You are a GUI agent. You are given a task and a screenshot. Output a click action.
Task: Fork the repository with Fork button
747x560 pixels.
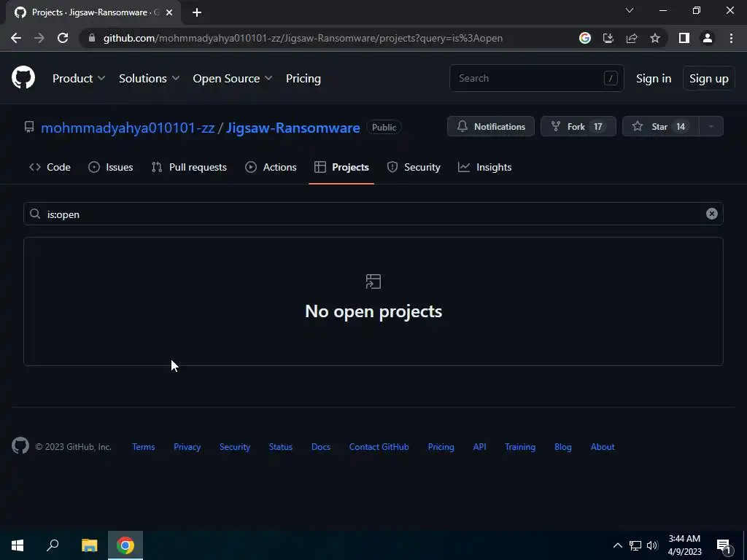(x=578, y=126)
